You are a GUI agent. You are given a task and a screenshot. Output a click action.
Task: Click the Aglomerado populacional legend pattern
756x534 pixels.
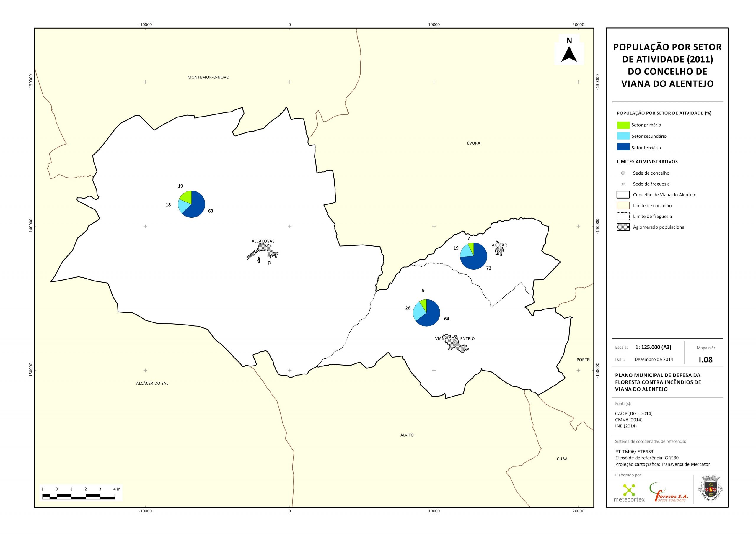(x=623, y=227)
